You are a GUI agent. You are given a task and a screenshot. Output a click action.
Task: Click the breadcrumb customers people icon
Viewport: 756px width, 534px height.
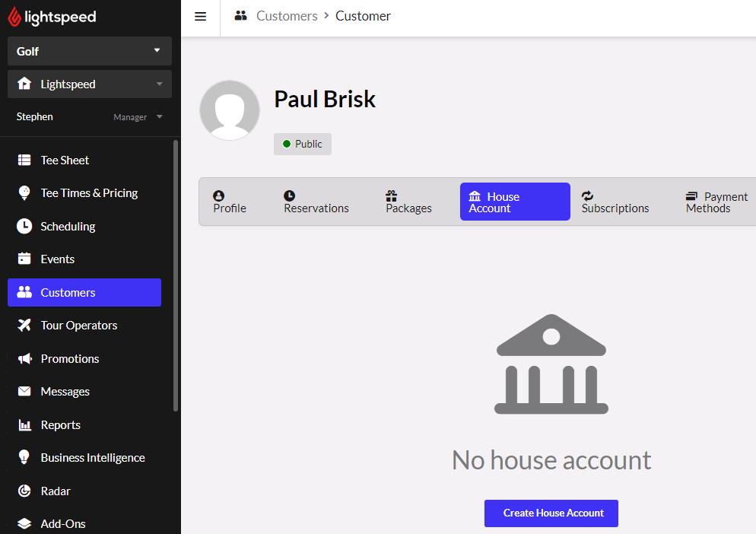pos(240,16)
